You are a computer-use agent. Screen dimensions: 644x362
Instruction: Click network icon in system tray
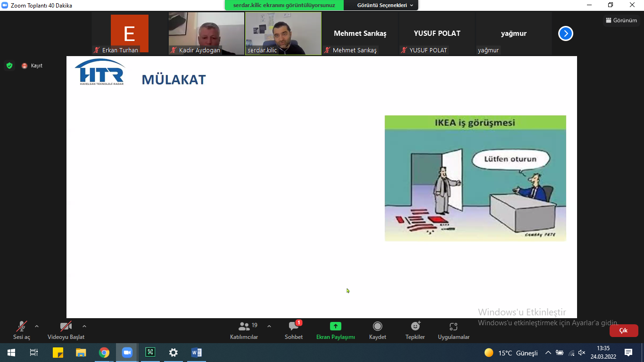571,353
